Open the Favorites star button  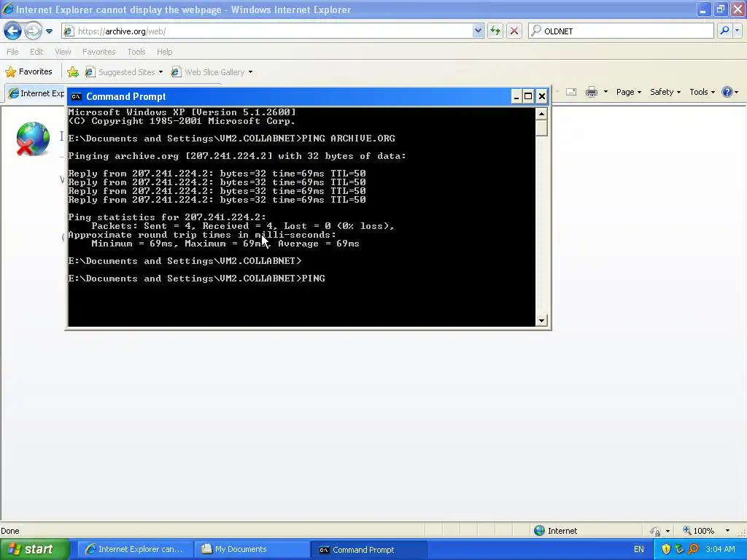29,72
